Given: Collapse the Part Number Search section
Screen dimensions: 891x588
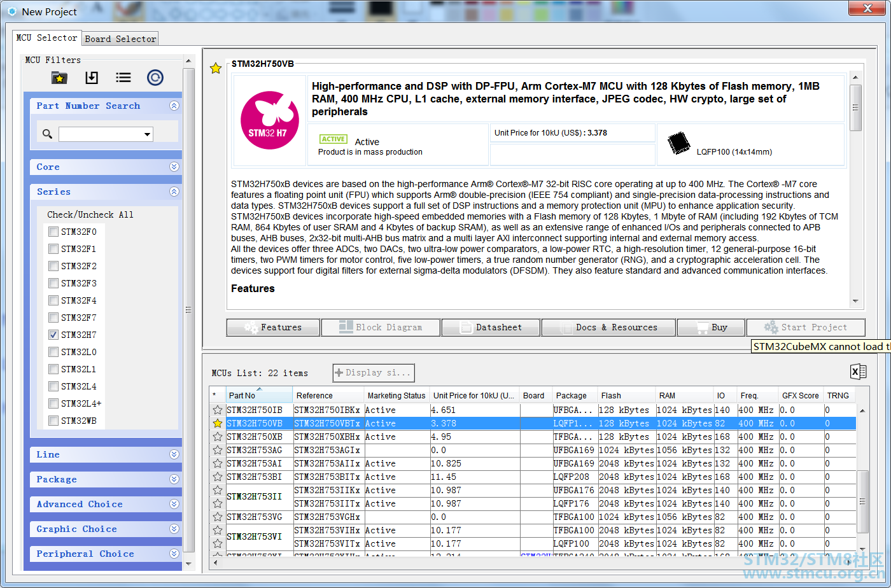Looking at the screenshot, I should tap(174, 106).
